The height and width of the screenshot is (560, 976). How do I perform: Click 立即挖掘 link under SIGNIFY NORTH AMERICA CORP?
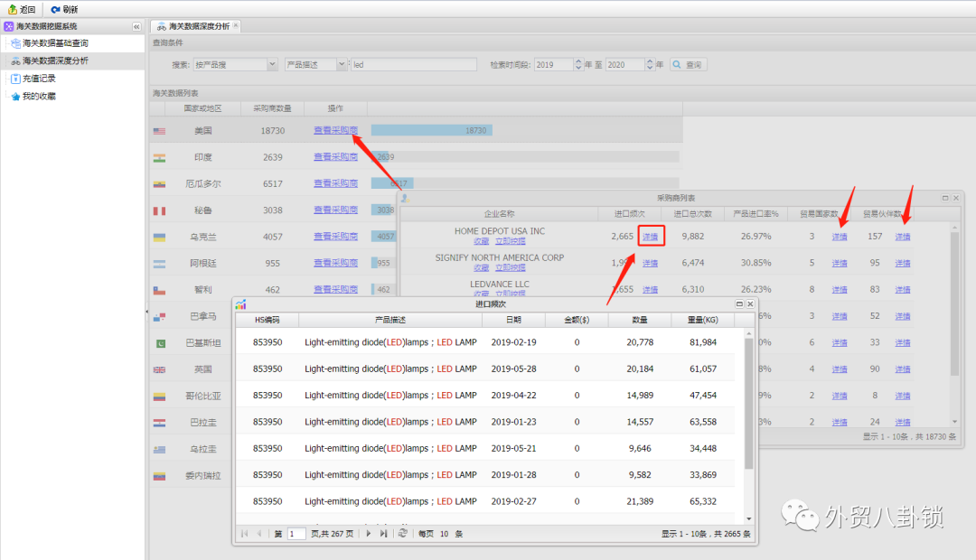511,267
